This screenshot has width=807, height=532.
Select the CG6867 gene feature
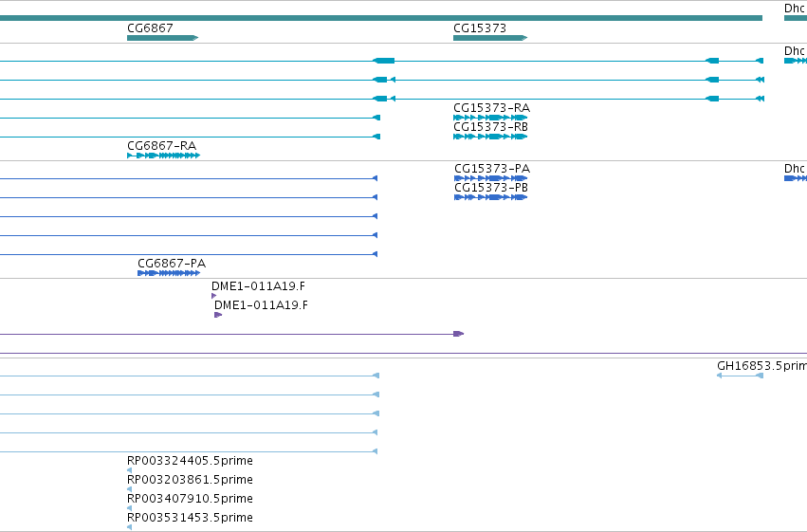click(162, 38)
